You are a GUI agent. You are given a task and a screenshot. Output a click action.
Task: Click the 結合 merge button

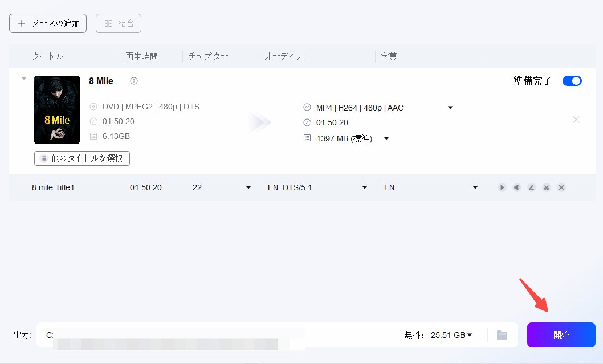[x=119, y=23]
